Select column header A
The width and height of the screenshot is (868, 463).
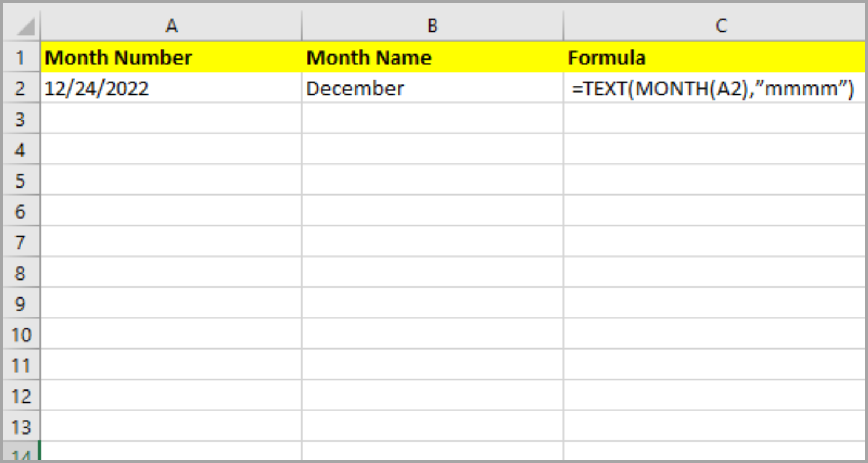[171, 25]
